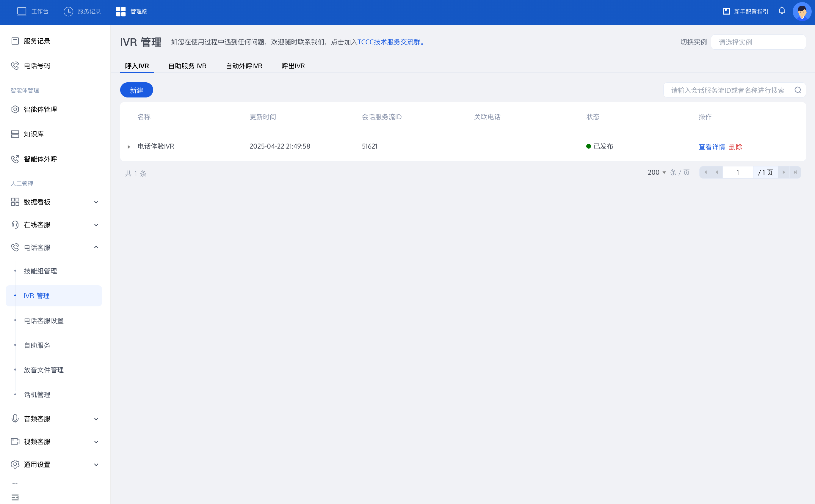Click 查看详情 for 电话体验IVR
The width and height of the screenshot is (815, 504).
point(711,147)
